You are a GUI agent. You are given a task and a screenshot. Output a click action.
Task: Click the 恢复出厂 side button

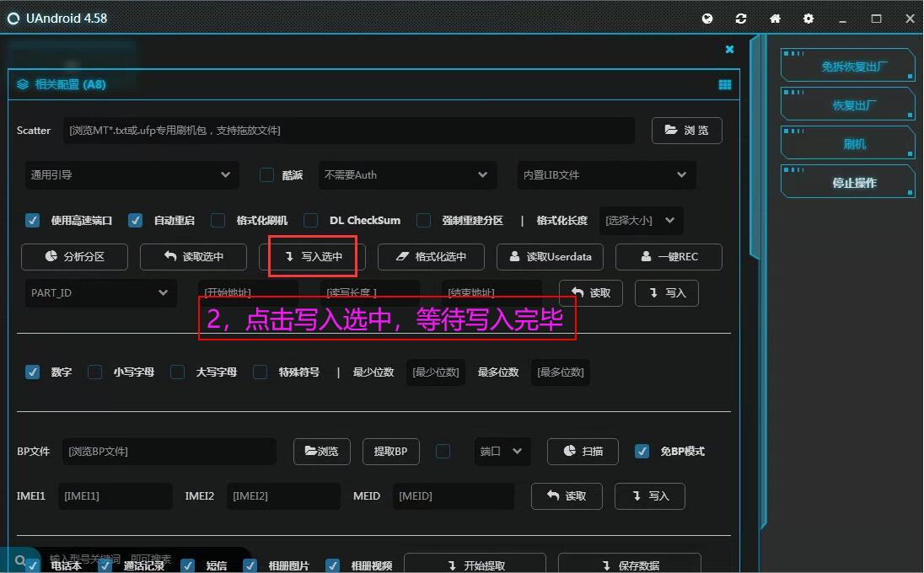[x=847, y=104]
